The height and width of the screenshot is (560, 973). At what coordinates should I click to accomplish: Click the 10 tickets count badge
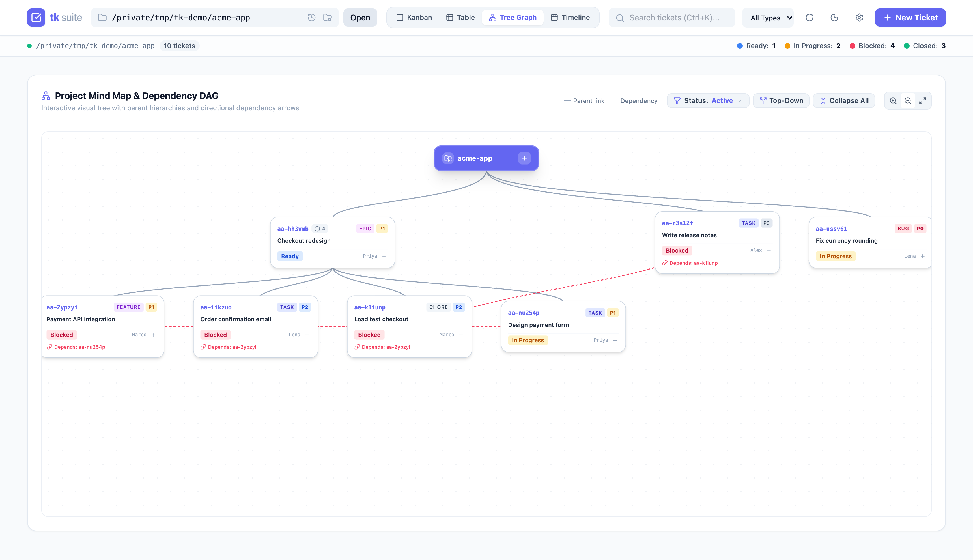(179, 46)
